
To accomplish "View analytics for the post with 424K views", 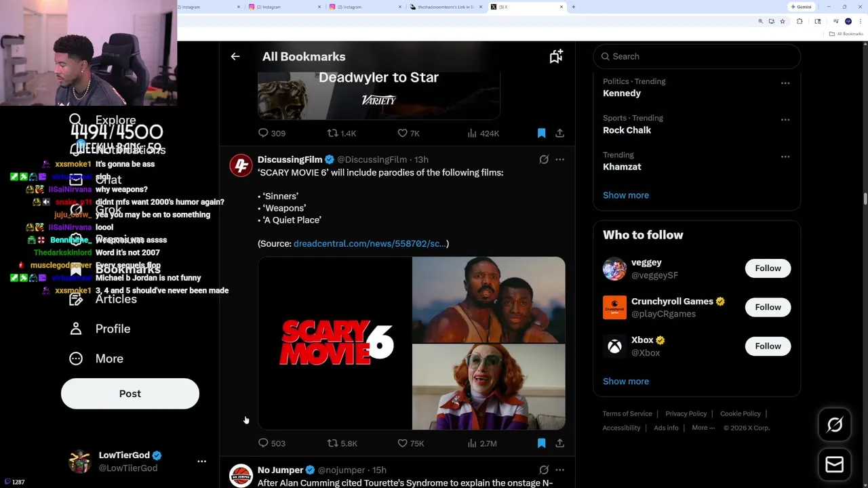I will tap(484, 133).
